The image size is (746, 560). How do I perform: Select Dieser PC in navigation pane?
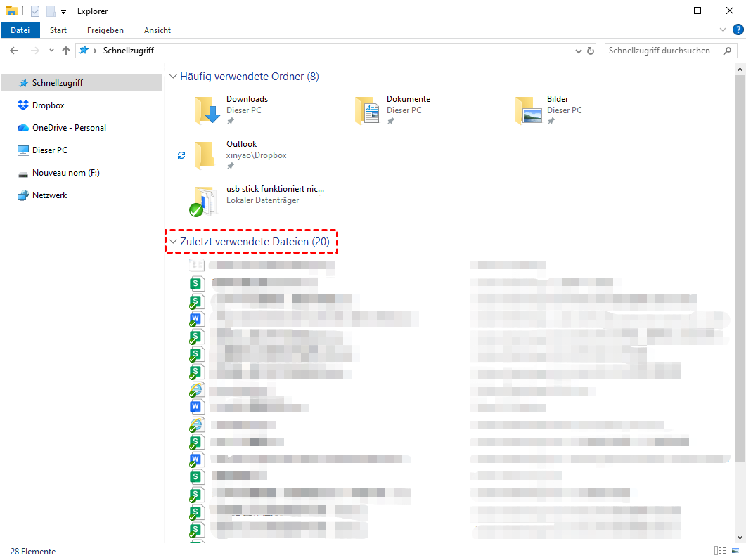coord(49,150)
